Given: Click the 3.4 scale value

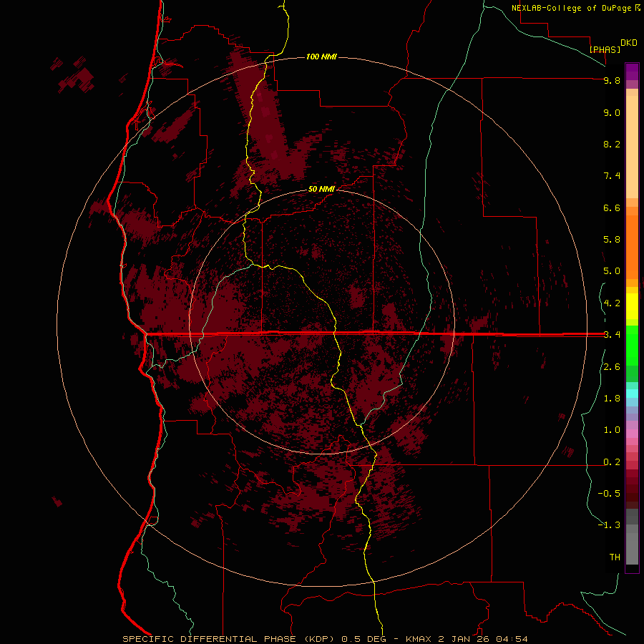Looking at the screenshot, I should [612, 335].
